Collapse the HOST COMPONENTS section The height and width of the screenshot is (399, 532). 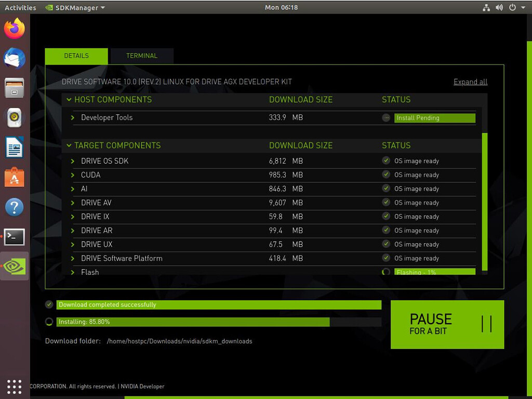pos(69,99)
